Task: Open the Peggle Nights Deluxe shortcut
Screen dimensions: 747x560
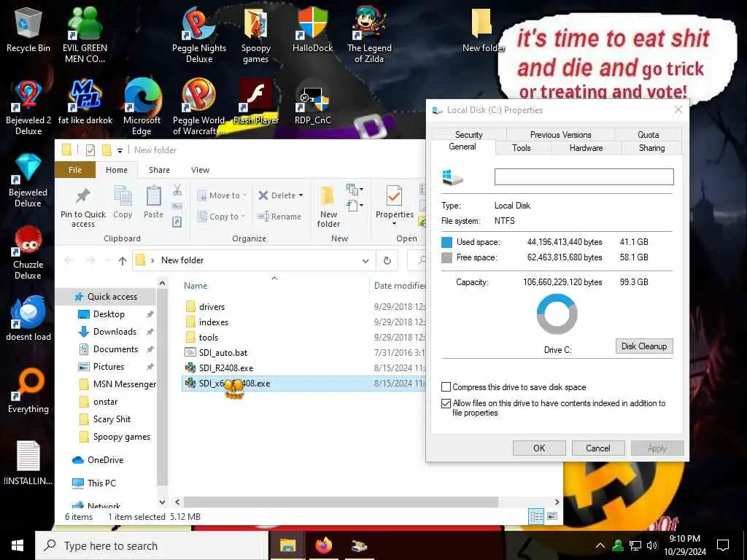Action: tap(199, 35)
